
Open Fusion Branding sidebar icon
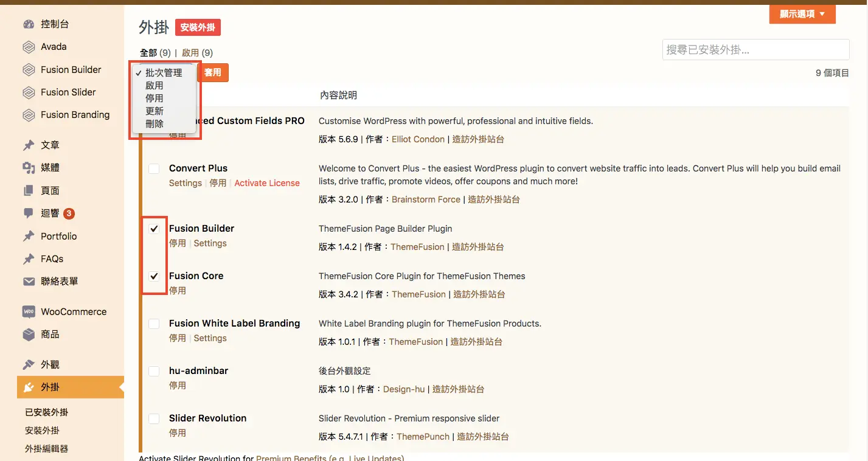click(29, 115)
